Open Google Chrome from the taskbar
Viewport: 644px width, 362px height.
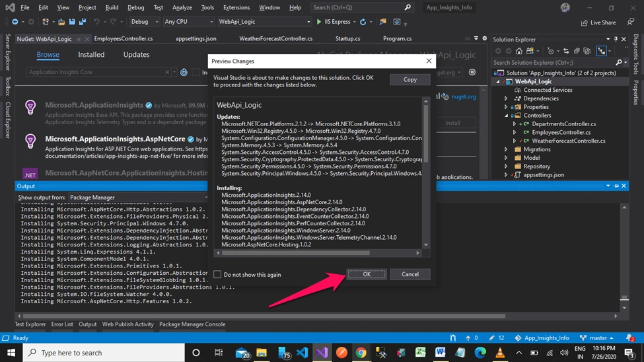point(361,353)
